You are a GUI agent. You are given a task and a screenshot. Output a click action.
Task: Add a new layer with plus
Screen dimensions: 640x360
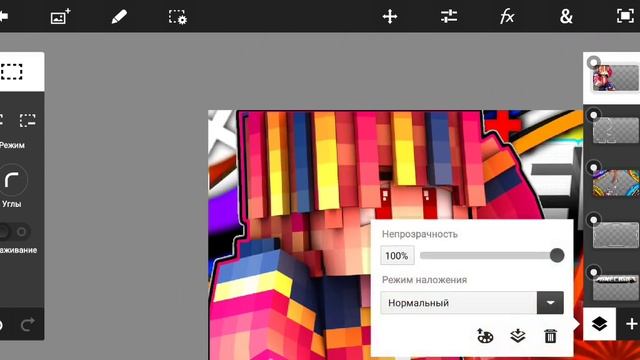pyautogui.click(x=631, y=324)
